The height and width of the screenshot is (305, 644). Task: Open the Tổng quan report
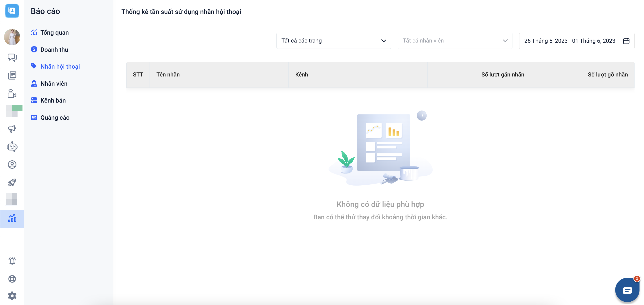tap(54, 32)
